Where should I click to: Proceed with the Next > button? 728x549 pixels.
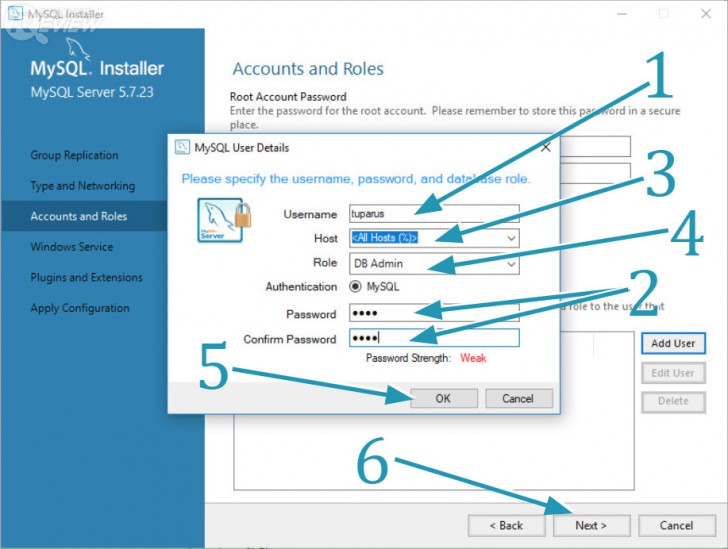click(x=592, y=525)
